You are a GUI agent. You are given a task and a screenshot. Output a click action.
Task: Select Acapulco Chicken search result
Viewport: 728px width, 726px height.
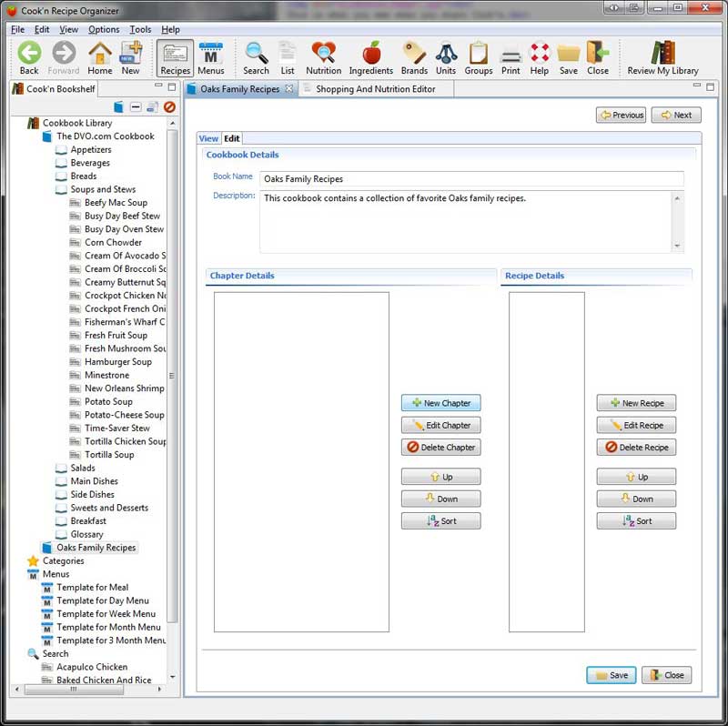[x=92, y=667]
